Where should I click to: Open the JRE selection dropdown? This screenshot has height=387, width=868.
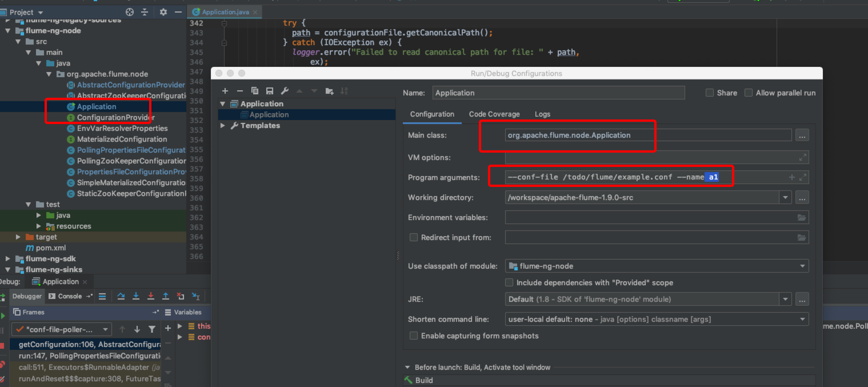[786, 299]
